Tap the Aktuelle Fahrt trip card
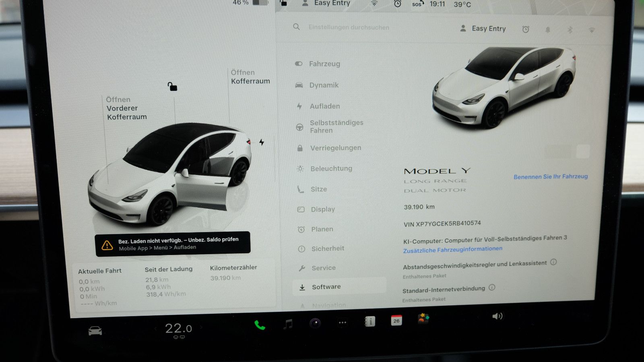This screenshot has height=362, width=644. (x=100, y=287)
